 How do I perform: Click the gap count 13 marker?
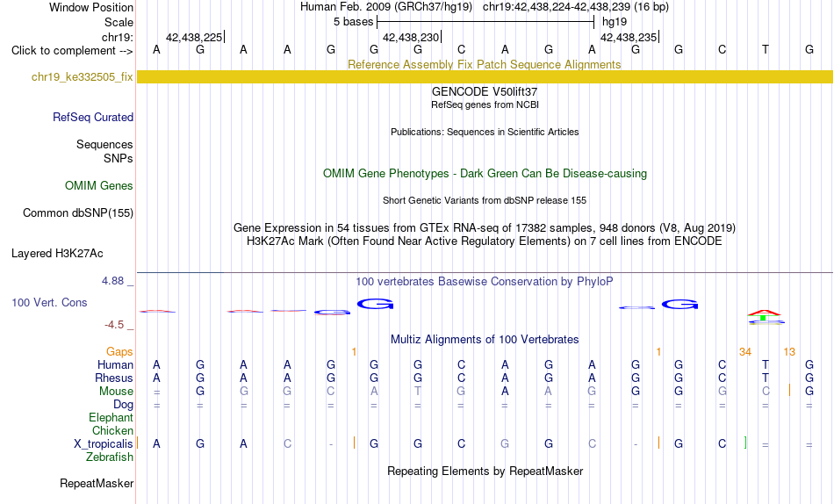pyautogui.click(x=789, y=352)
